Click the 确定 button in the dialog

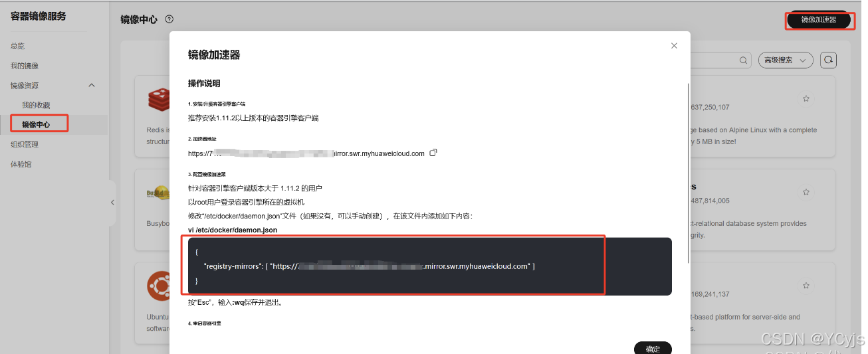pos(653,348)
